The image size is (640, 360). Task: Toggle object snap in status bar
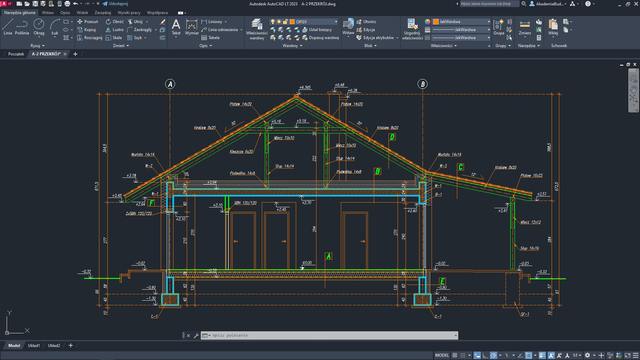(529, 356)
